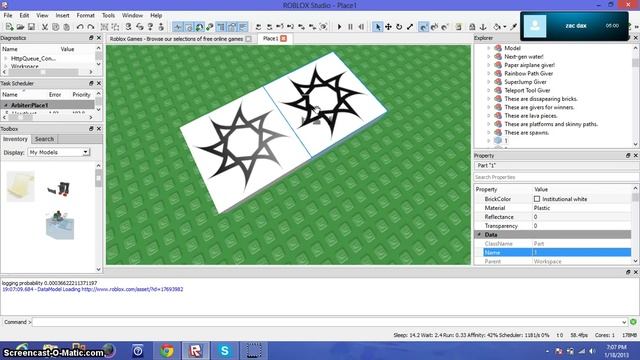The image size is (640, 360).
Task: Switch to the Toolbox Inventory tab
Action: 15,139
